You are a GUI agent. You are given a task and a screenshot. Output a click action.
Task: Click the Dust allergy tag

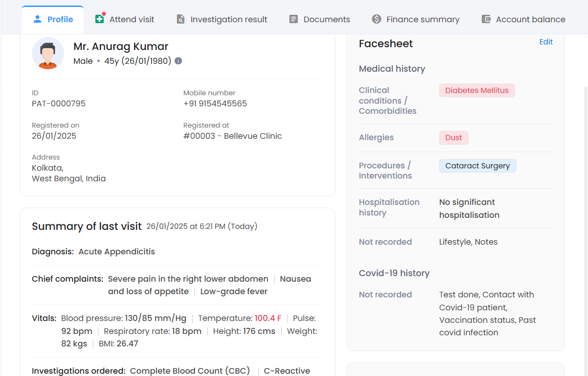pyautogui.click(x=453, y=138)
